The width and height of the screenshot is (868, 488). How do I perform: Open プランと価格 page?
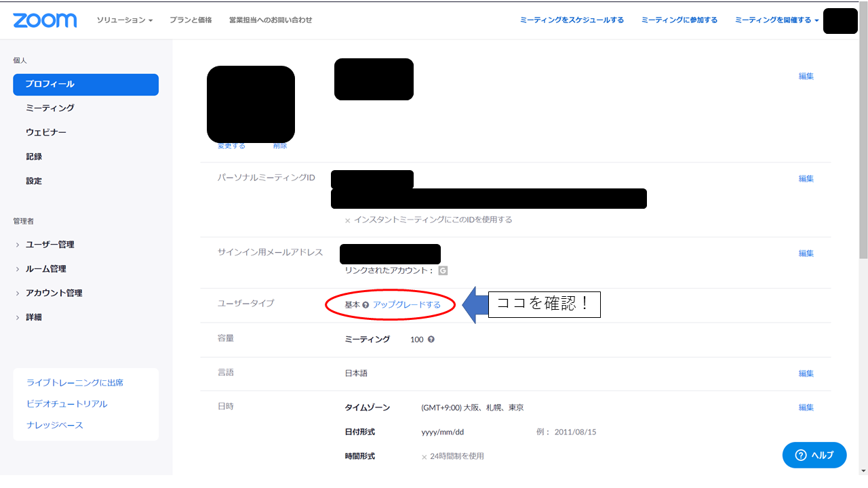191,20
